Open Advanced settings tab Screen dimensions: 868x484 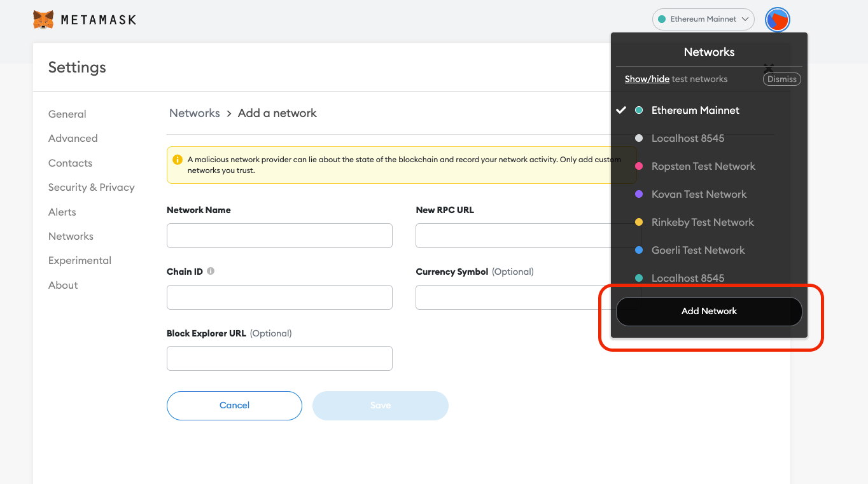[73, 139]
